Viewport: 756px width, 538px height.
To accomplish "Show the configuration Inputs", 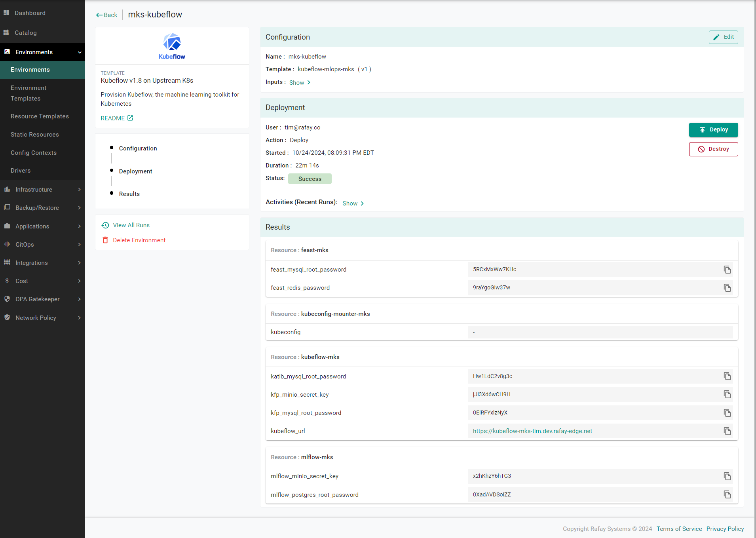I will pos(300,82).
